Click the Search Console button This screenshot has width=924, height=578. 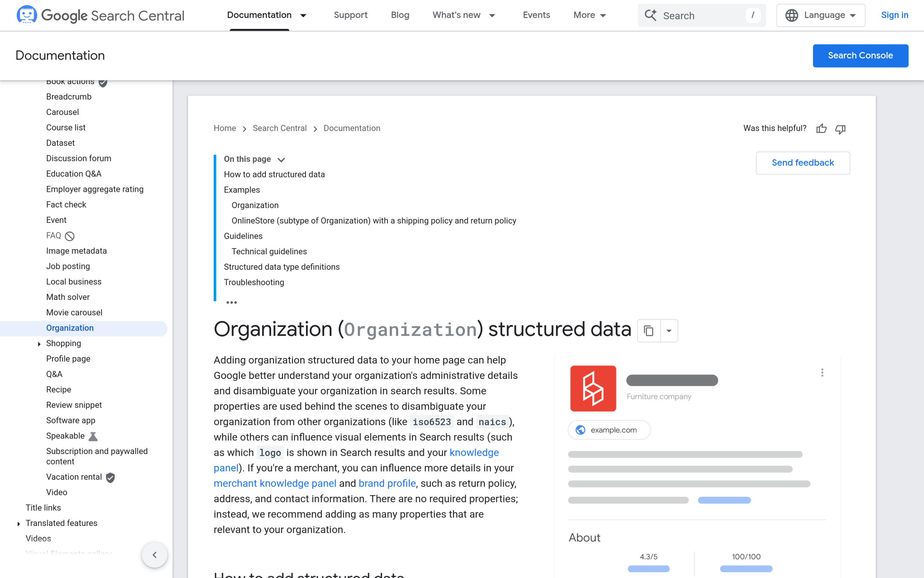pyautogui.click(x=860, y=56)
